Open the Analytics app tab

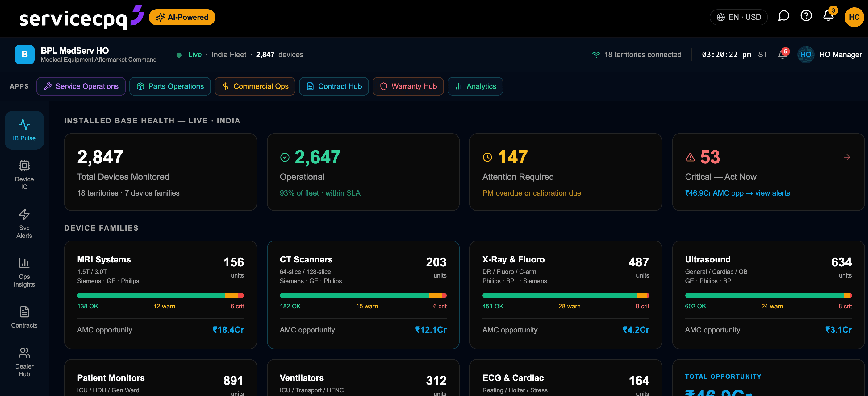point(475,87)
